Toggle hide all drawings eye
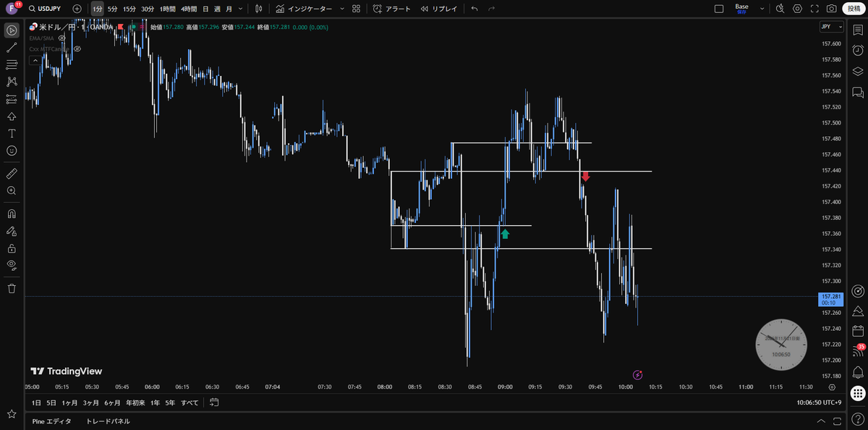This screenshot has height=430, width=868. tap(12, 265)
